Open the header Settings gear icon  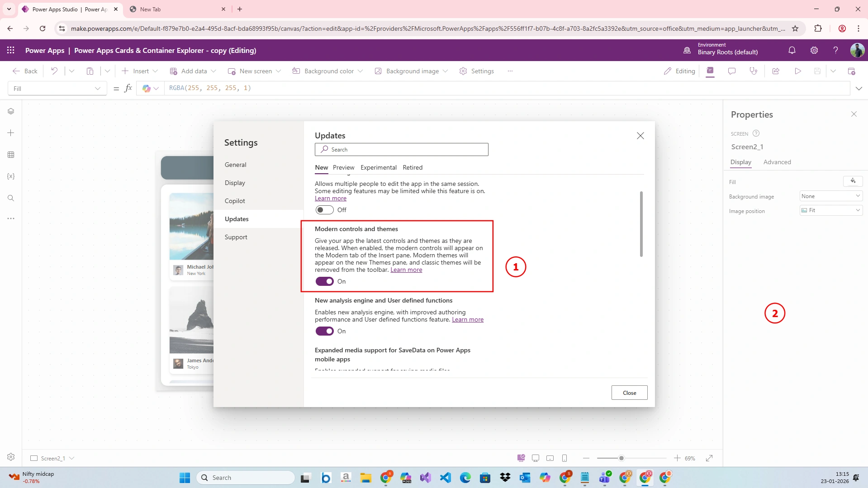[x=814, y=50]
